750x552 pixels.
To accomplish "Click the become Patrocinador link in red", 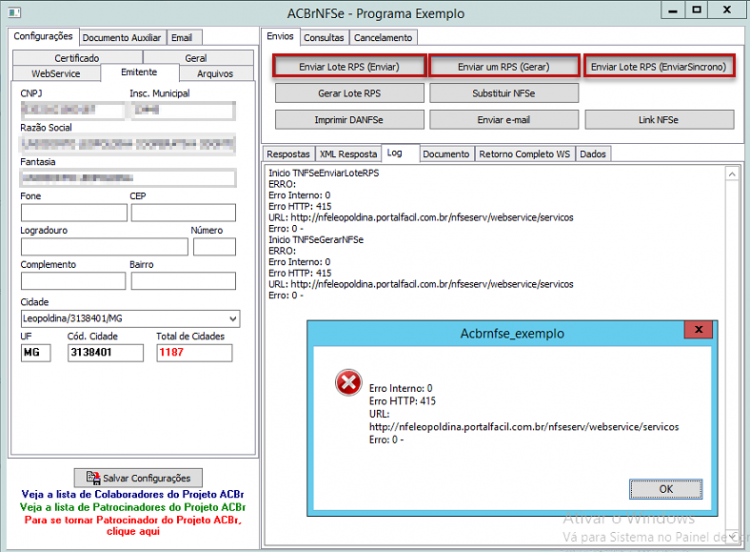I will [133, 525].
